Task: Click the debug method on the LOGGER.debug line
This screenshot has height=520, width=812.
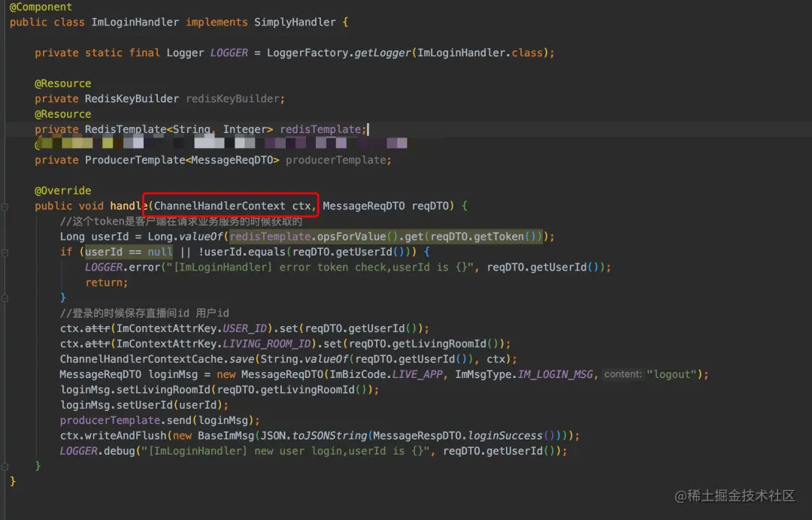Action: point(119,451)
